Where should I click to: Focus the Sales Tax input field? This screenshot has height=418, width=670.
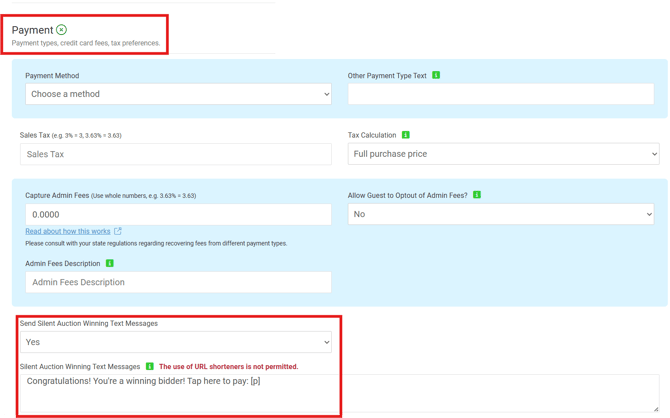(x=175, y=154)
